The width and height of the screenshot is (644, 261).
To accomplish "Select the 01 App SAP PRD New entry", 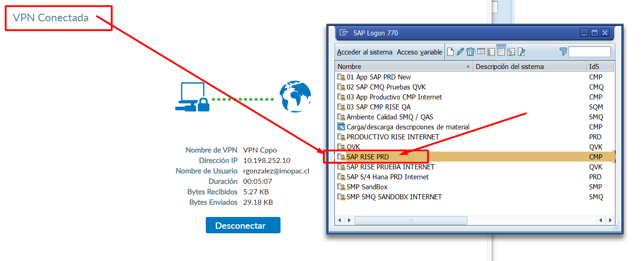I will pyautogui.click(x=378, y=77).
